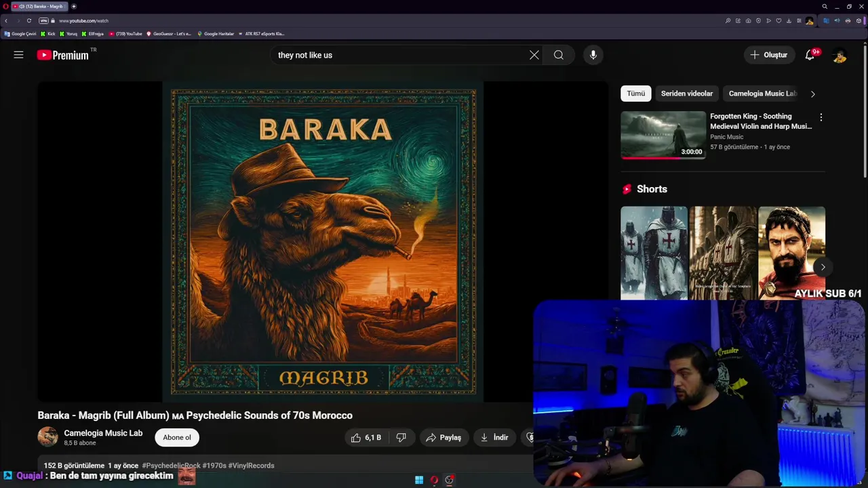This screenshot has height=488, width=868.
Task: Open the Google Çeviri bookmark
Action: 20,33
